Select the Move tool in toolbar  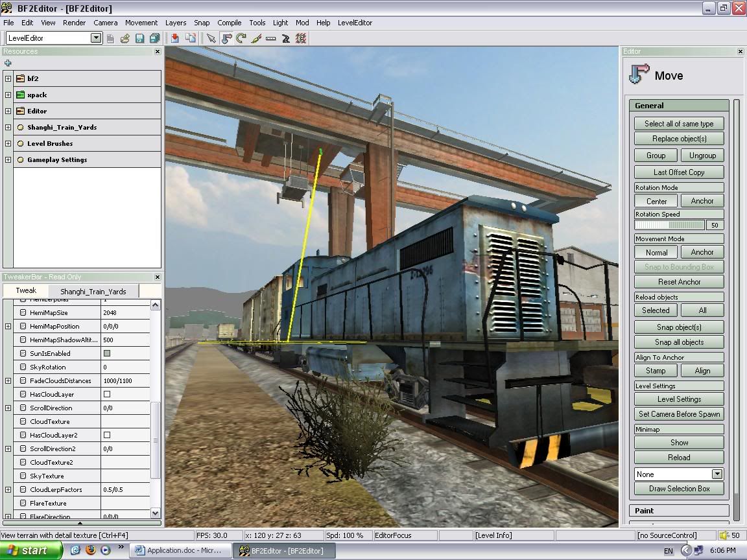(227, 39)
